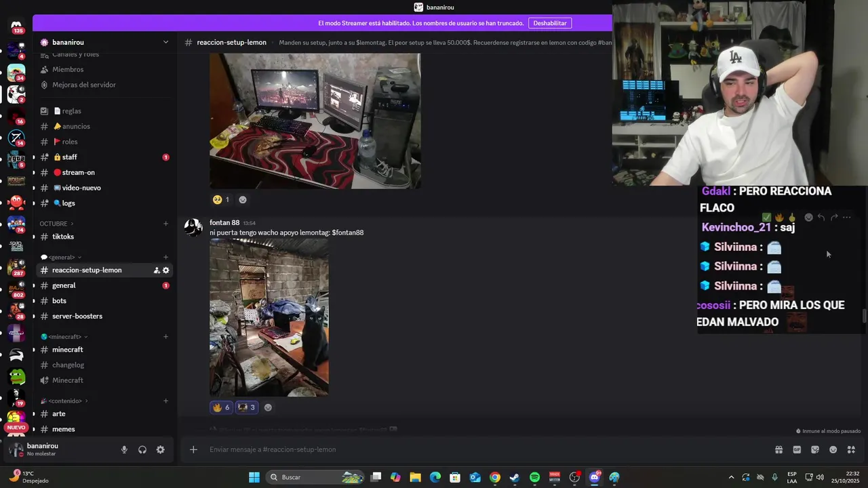Viewport: 868px width, 488px height.
Task: Open Discord direct messages home icon
Action: pos(16,27)
